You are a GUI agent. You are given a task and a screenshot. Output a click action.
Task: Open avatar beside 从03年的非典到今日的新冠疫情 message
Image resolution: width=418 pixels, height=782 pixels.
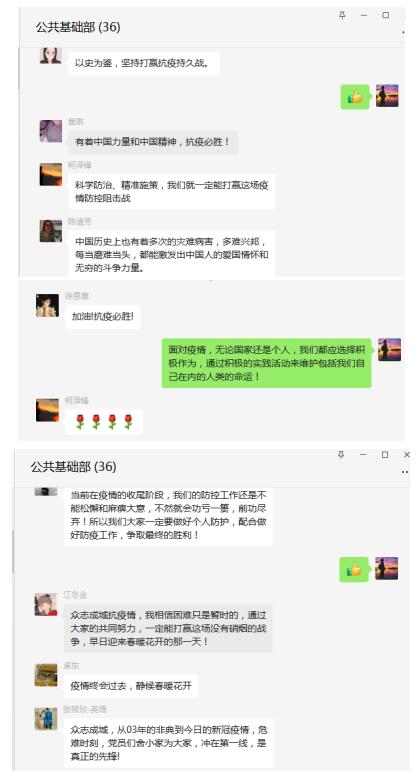coord(46,719)
